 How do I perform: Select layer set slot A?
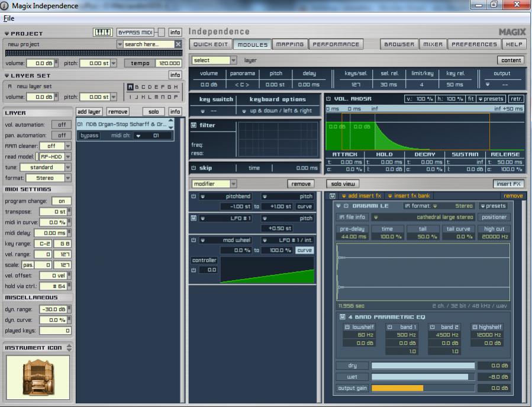click(x=130, y=87)
